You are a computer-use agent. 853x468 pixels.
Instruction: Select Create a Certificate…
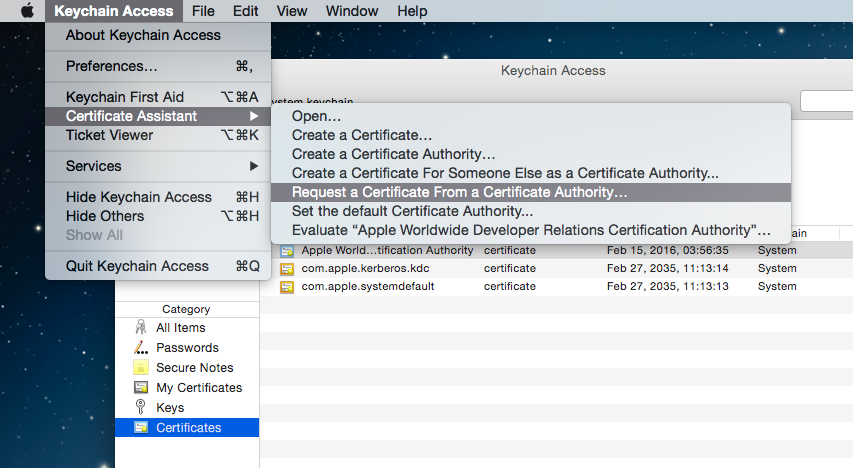530,135
